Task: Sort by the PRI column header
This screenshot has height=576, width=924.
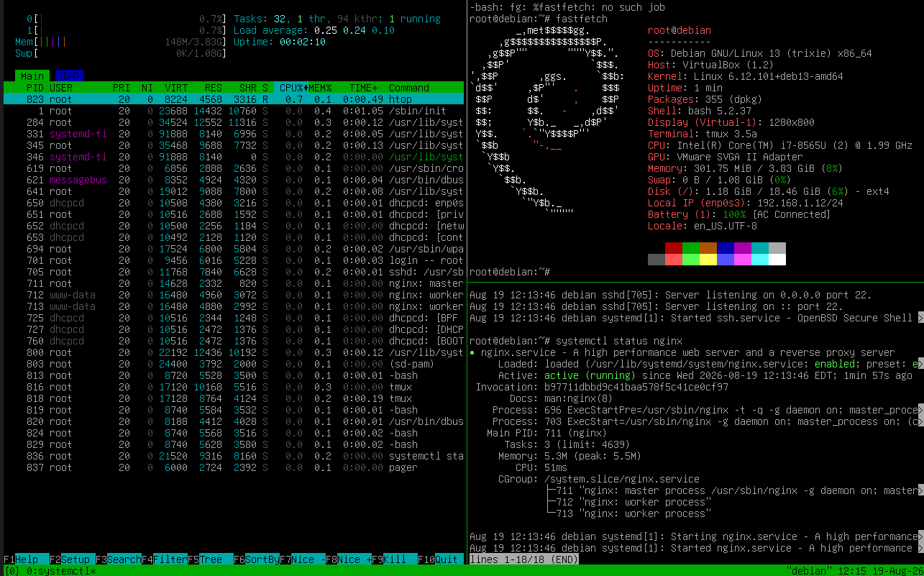Action: pos(122,88)
